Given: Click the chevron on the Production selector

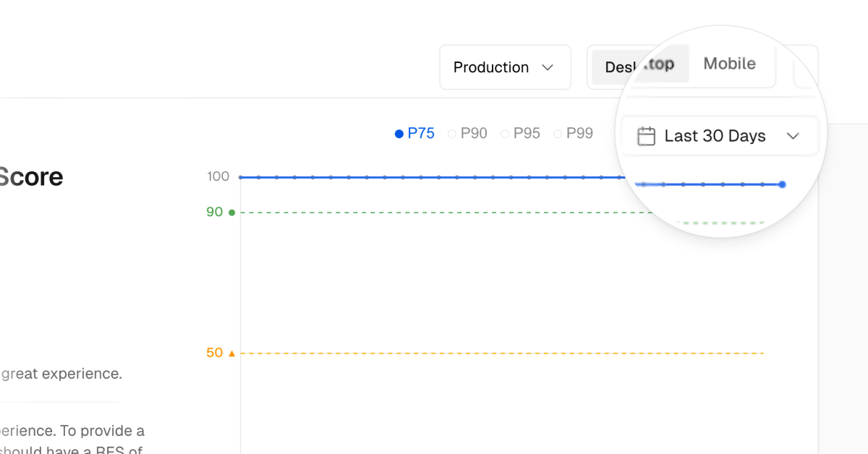Looking at the screenshot, I should tap(548, 67).
